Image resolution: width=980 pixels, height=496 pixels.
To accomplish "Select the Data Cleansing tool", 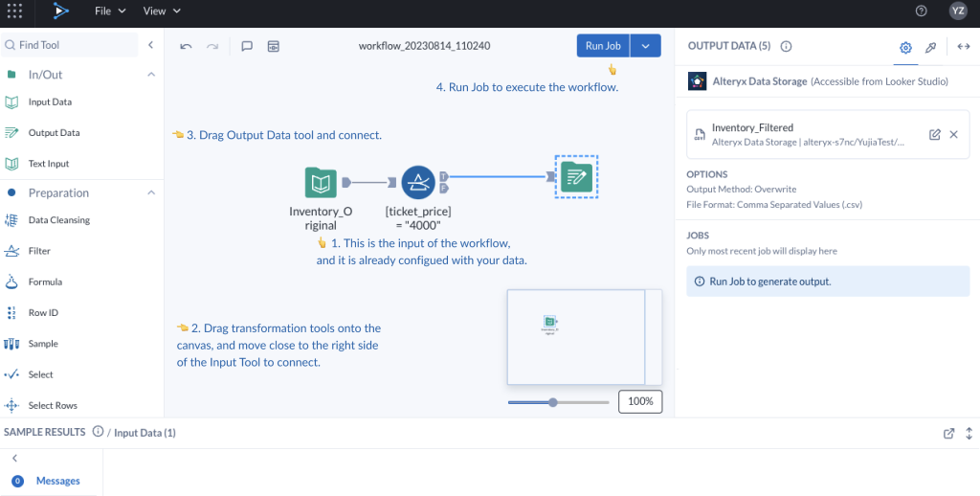I will (x=58, y=220).
